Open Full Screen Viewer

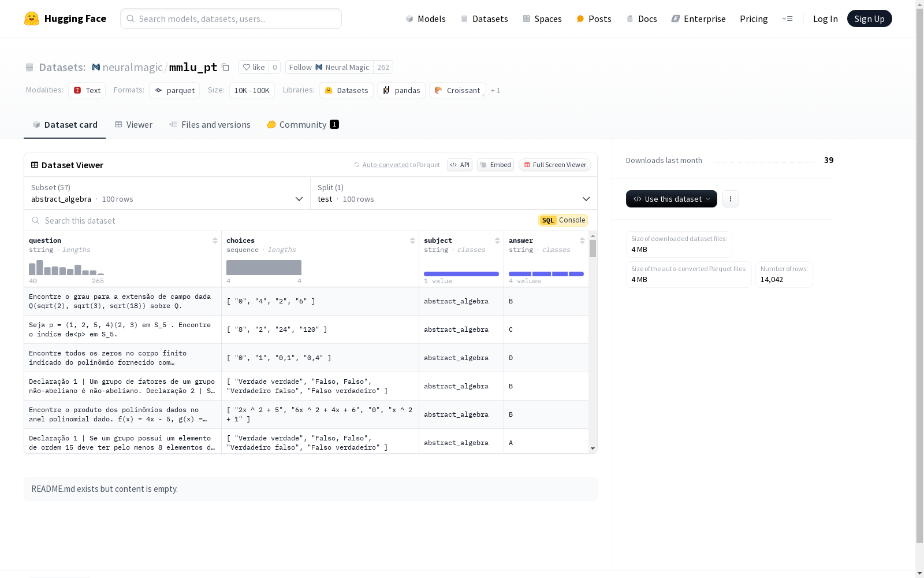pos(555,165)
